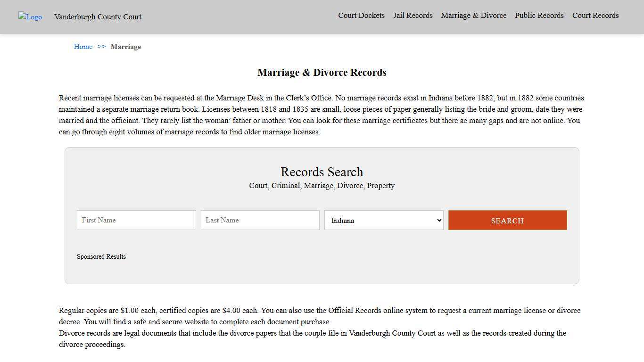Click the Marriage breadcrumb label
Screen dimensions: 644x362
[x=125, y=47]
